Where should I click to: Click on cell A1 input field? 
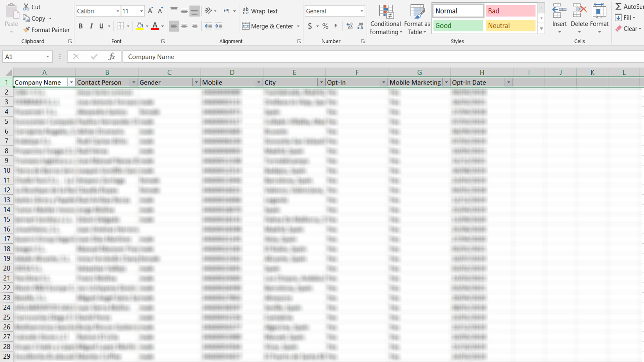44,82
